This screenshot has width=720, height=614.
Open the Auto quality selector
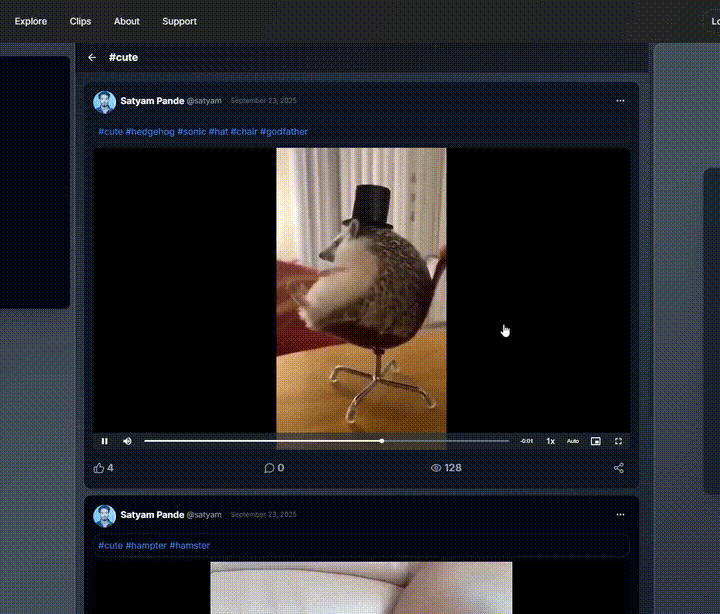point(573,441)
